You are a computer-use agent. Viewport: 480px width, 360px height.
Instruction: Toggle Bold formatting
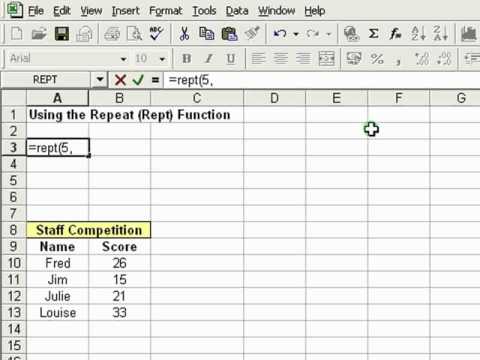(x=187, y=59)
